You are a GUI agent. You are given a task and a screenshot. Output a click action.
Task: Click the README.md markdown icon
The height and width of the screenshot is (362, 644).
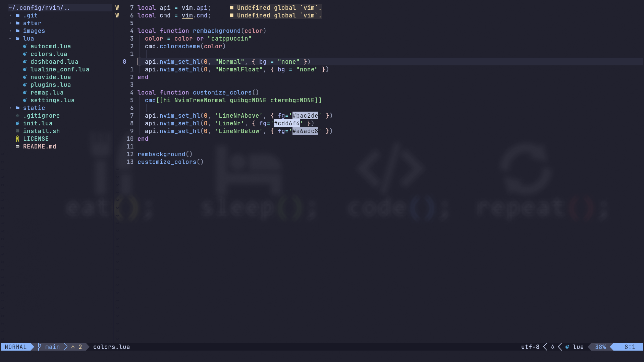[x=17, y=146]
